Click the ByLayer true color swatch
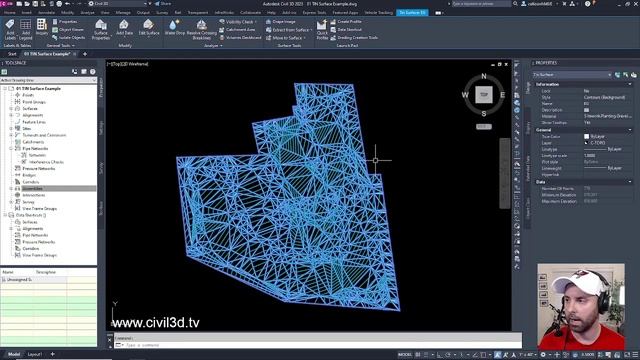 (587, 136)
